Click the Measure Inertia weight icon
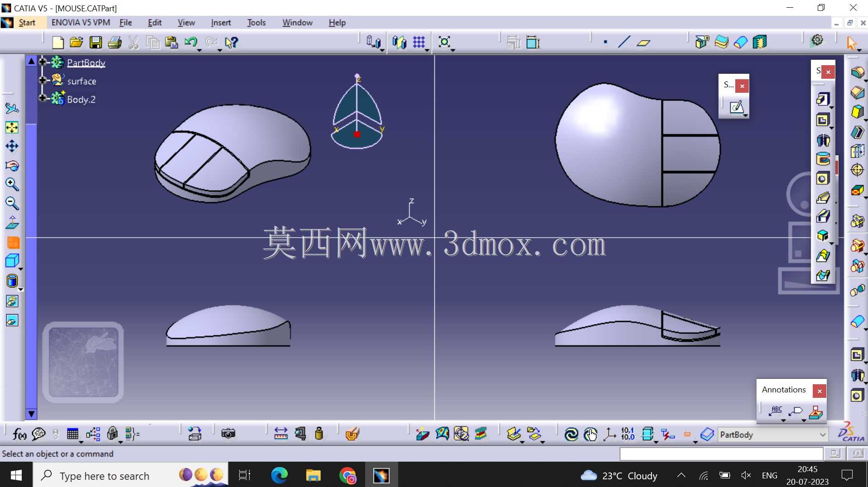Viewport: 868px width, 487px height. pos(319,434)
